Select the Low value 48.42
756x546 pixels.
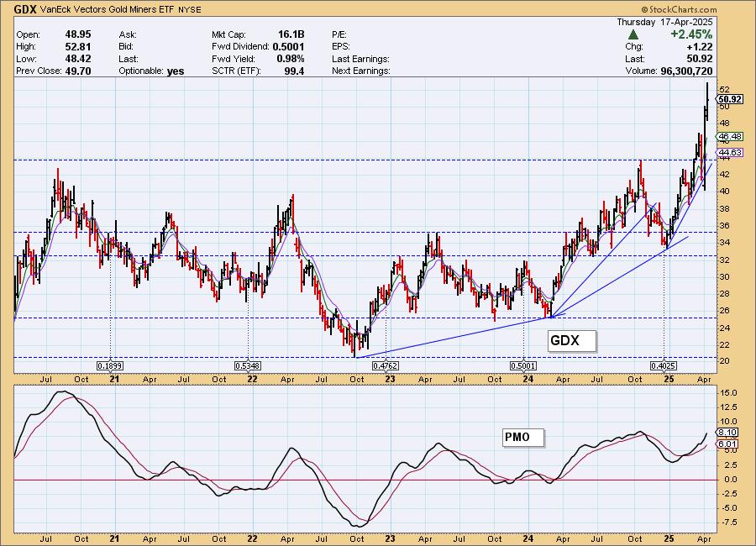[x=78, y=59]
